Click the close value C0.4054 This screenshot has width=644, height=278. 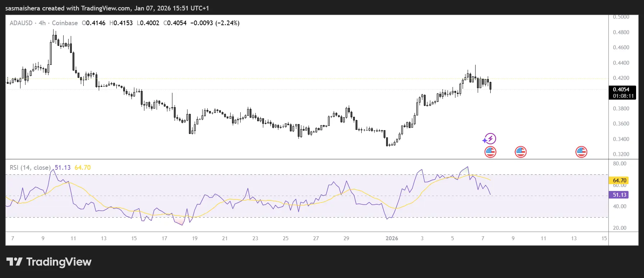pos(175,23)
